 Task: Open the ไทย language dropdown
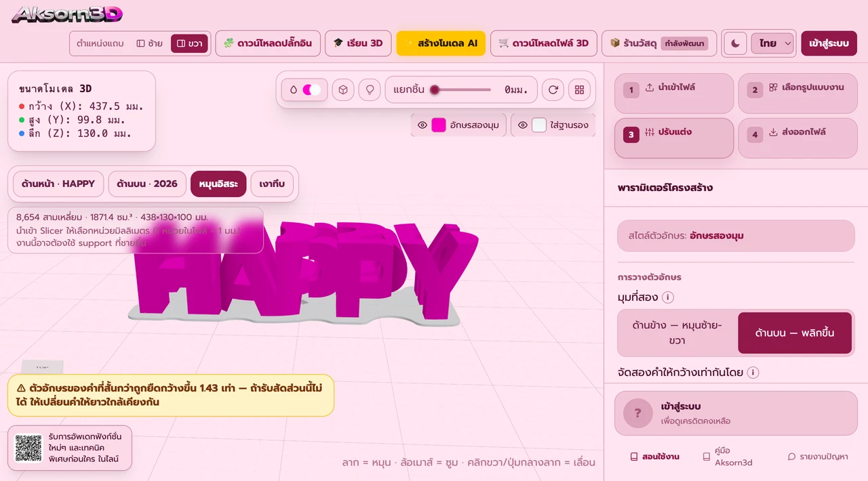pyautogui.click(x=772, y=43)
